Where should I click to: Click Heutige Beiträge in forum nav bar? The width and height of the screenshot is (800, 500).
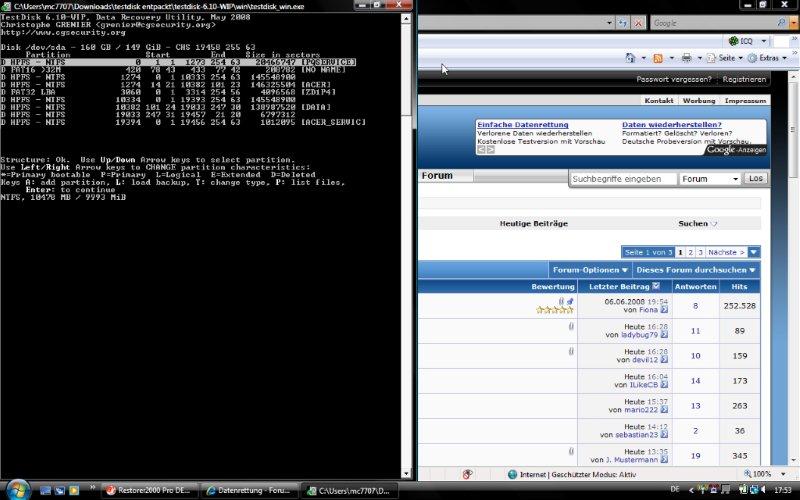coord(534,223)
